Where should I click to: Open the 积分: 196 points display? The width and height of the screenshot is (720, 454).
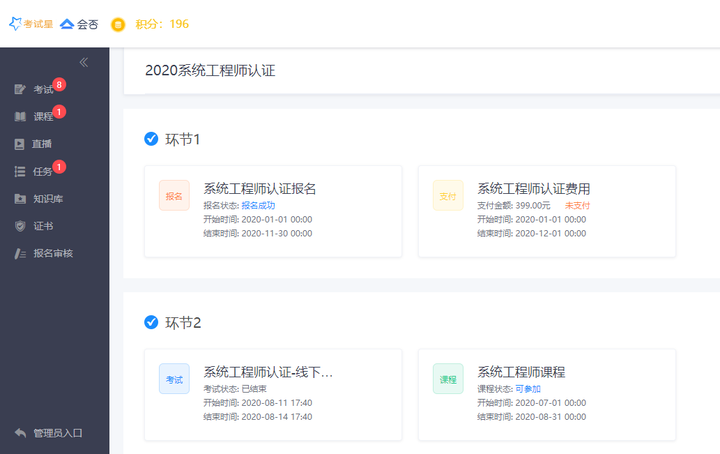click(162, 24)
